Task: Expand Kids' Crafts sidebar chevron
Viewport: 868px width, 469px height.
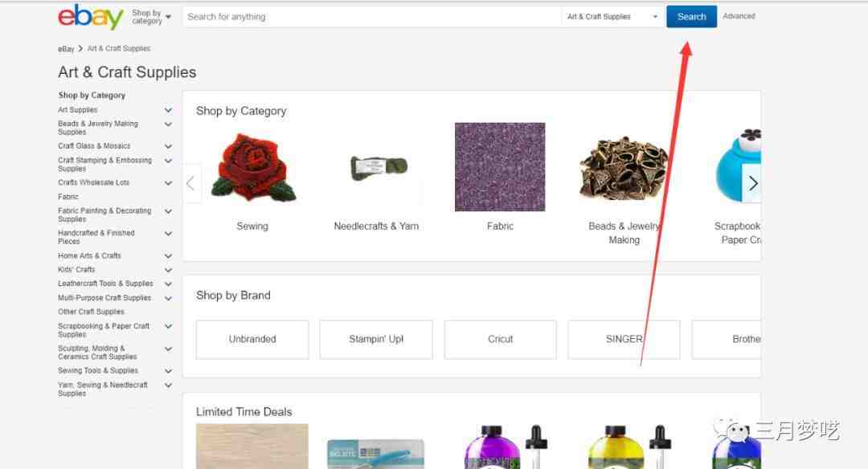Action: [x=168, y=270]
